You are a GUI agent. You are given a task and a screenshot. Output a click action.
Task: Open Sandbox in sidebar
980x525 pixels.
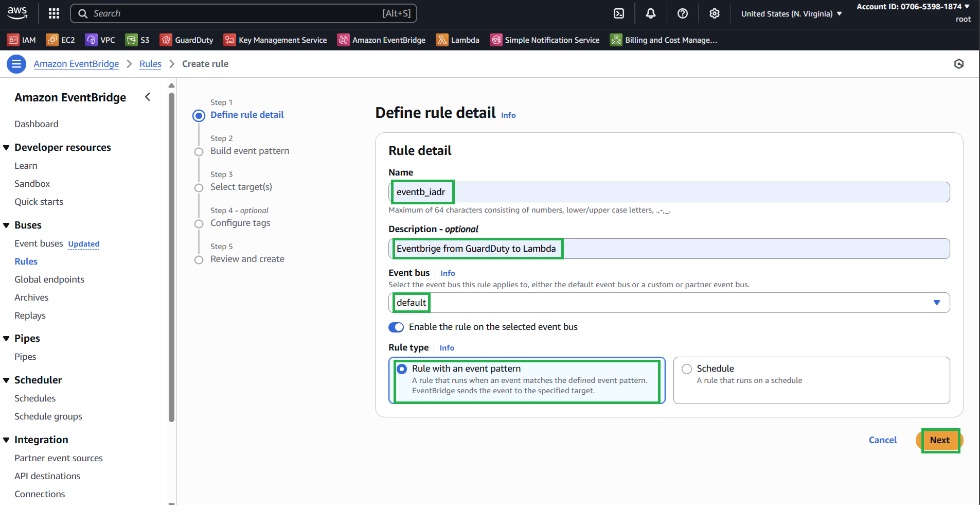(x=32, y=184)
